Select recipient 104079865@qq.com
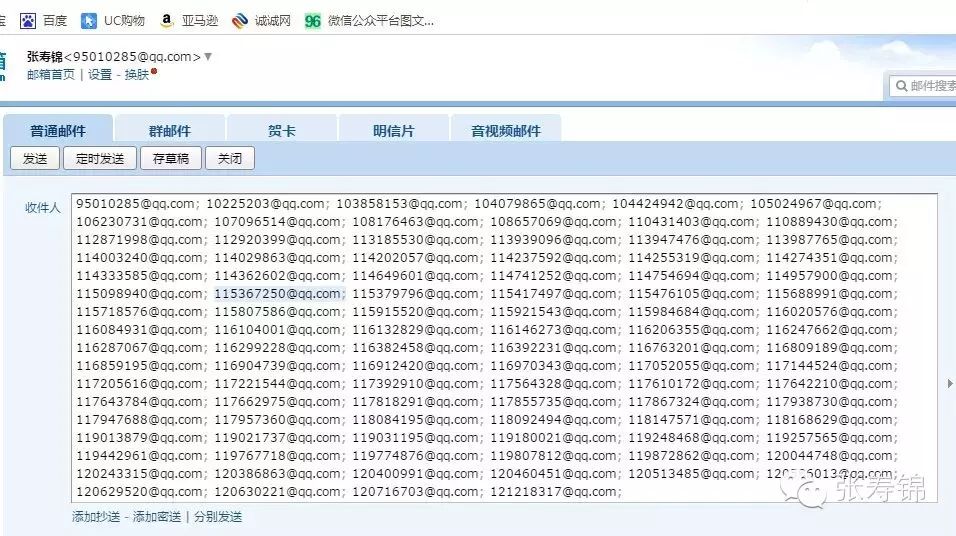956x536 pixels. click(x=538, y=204)
